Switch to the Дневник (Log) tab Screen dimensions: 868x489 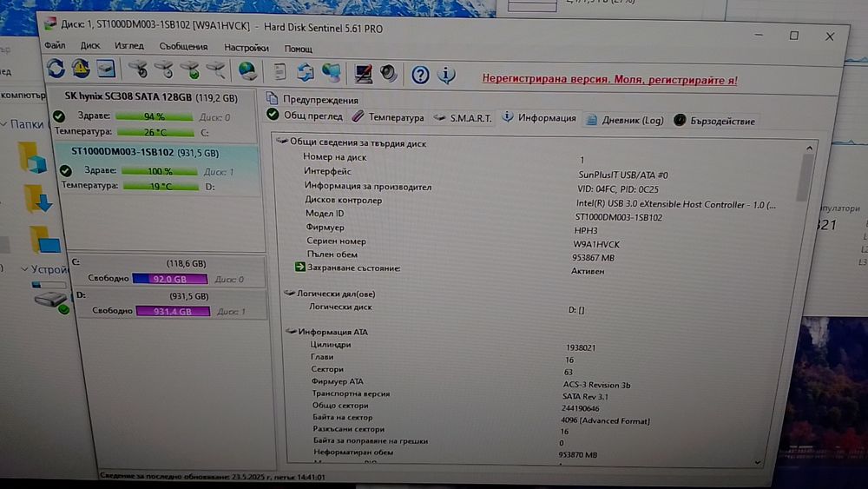(624, 120)
